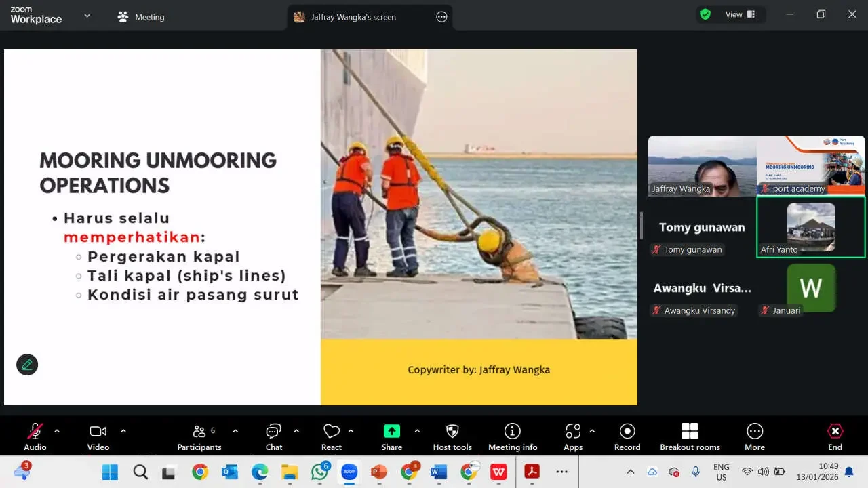Click the End meeting button
Viewport: 868px width, 488px height.
[x=835, y=436]
